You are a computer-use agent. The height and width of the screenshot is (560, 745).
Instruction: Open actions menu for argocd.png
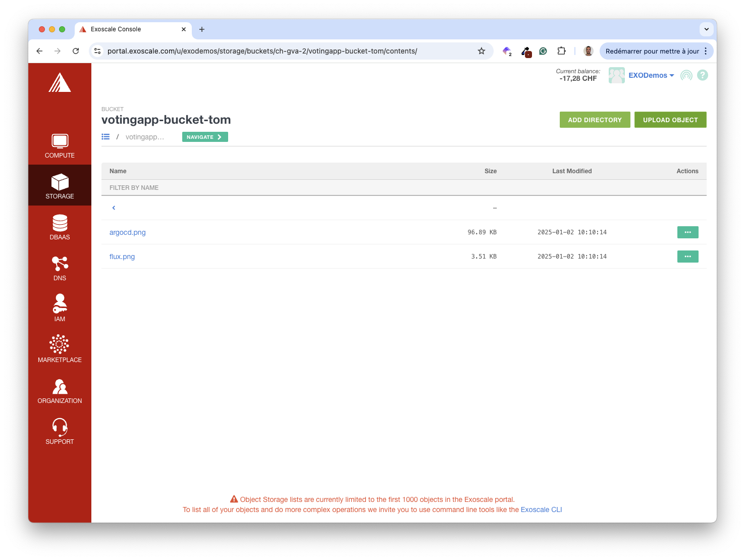687,232
